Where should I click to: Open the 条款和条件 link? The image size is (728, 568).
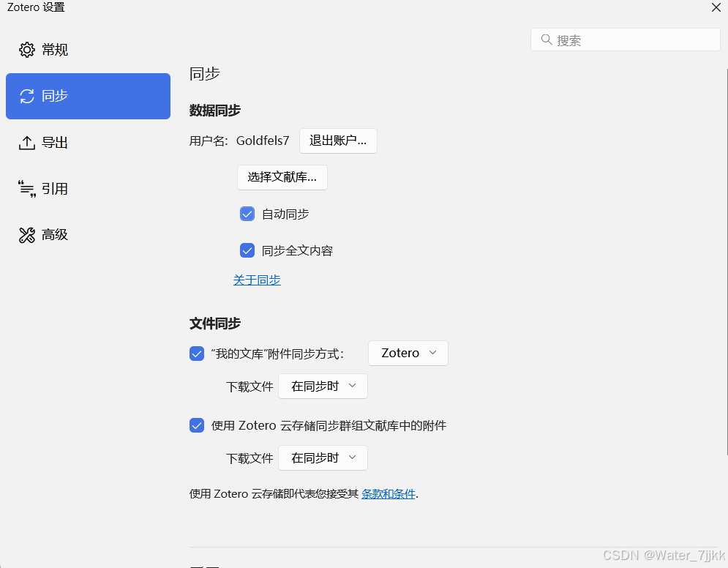coord(388,493)
